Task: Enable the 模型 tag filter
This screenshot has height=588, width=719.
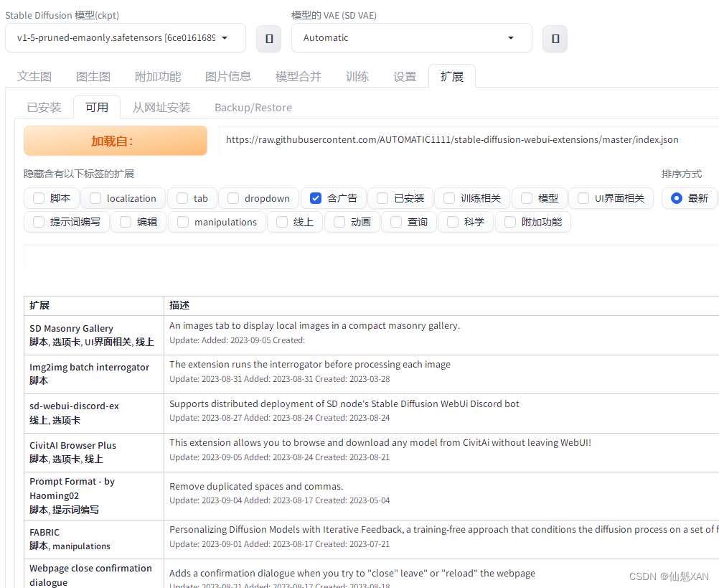Action: click(527, 198)
